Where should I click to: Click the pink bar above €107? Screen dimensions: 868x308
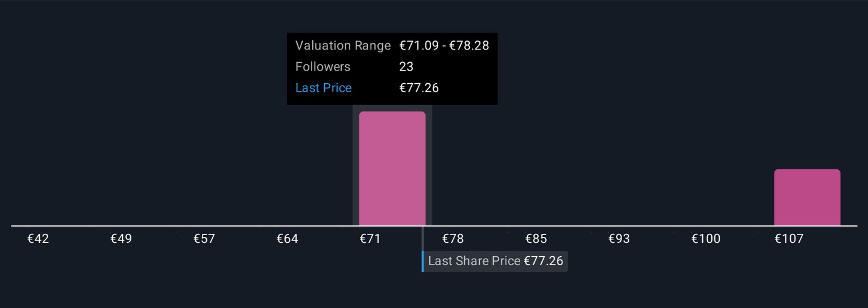pyautogui.click(x=807, y=198)
